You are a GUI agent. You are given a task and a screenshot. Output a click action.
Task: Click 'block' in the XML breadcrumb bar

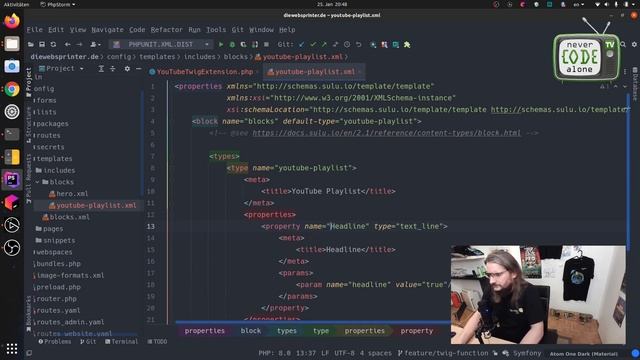coord(251,331)
